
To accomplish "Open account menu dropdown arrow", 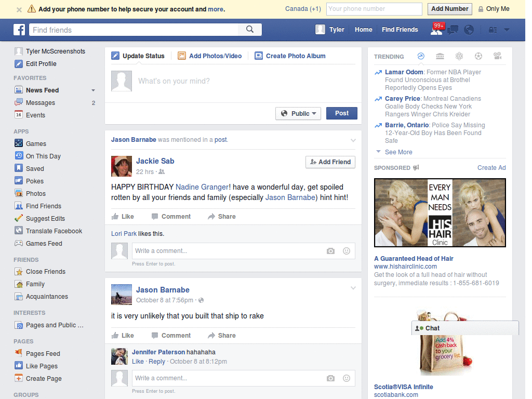I will (507, 30).
